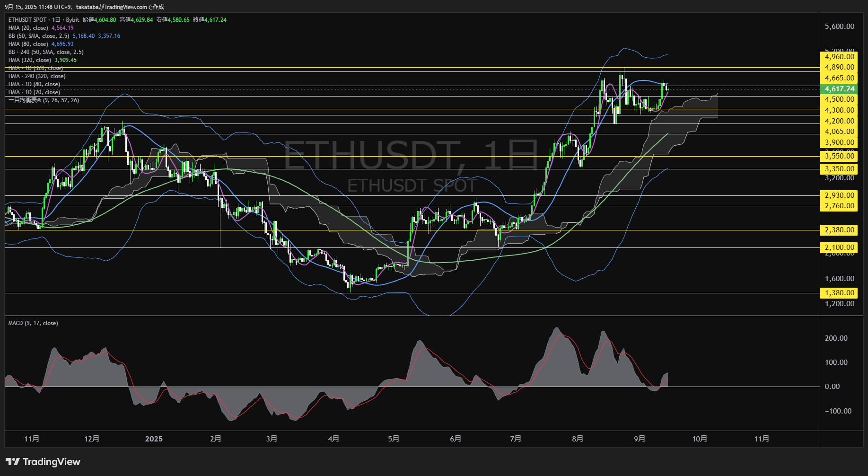
Task: Click the 2025 label on time axis
Action: pos(154,439)
